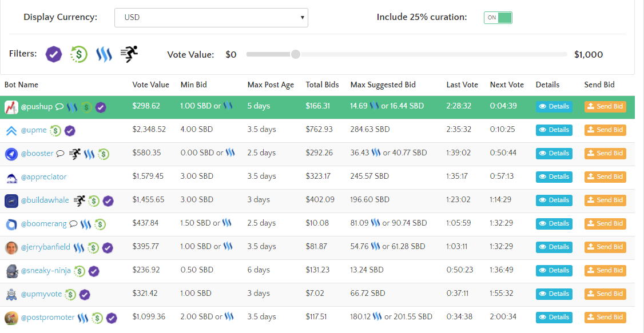Click the verified badge next to @upmyvote

click(85, 295)
